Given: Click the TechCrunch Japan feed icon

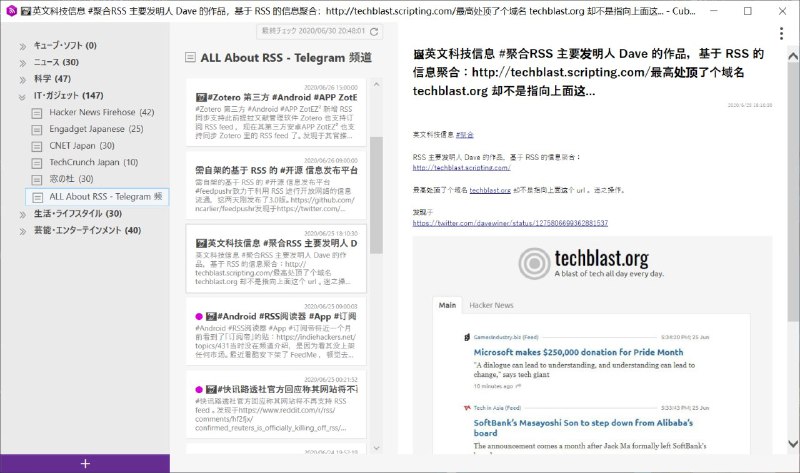Looking at the screenshot, I should click(x=37, y=163).
